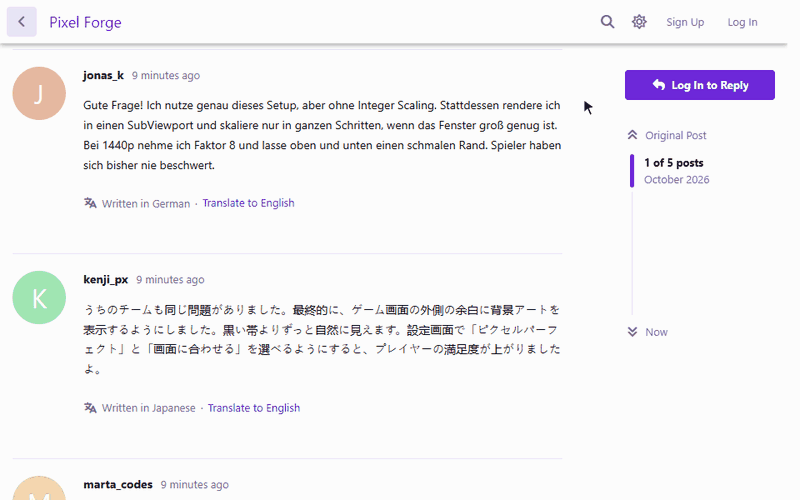Click the 'Written in German' label

(x=146, y=204)
